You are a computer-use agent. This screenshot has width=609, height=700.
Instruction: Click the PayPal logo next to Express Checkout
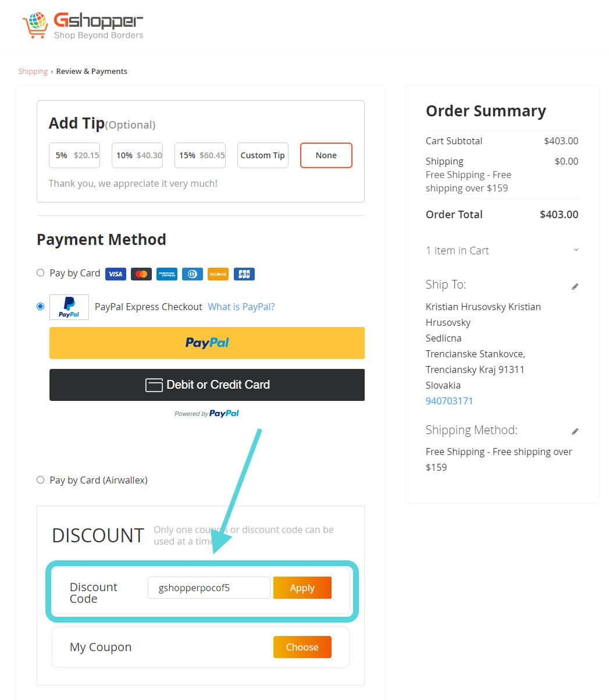coord(69,307)
